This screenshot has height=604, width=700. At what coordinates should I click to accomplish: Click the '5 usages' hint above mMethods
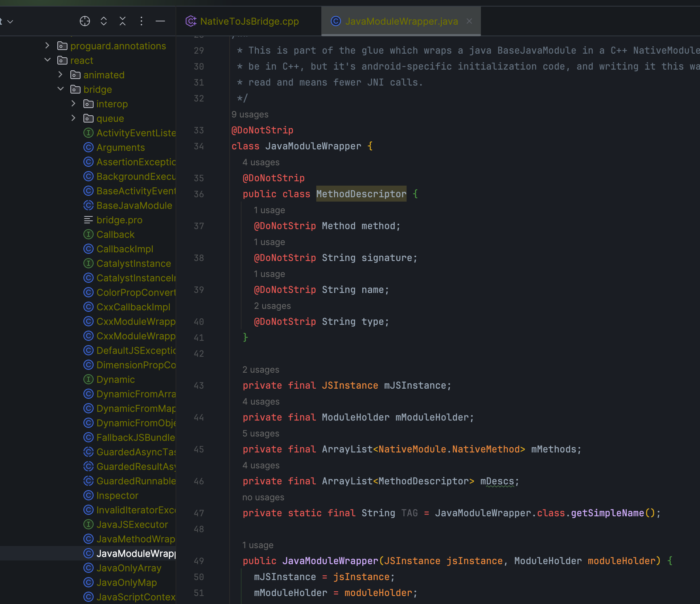[x=261, y=434]
